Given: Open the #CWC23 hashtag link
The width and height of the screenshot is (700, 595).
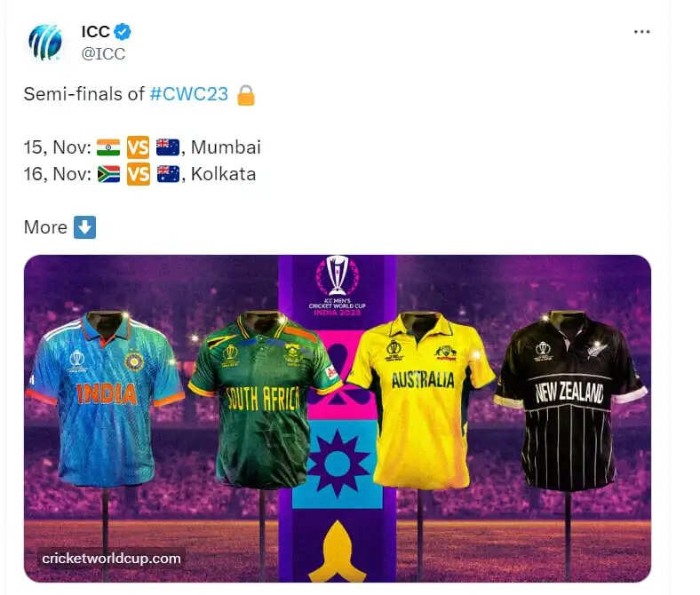Looking at the screenshot, I should 189,94.
